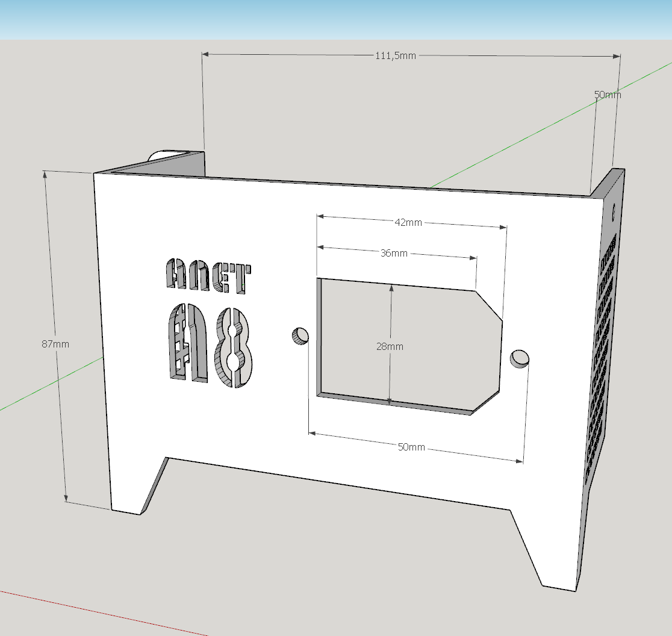
Task: Click the A8 cutout lettering on panel
Action: pyautogui.click(x=209, y=346)
